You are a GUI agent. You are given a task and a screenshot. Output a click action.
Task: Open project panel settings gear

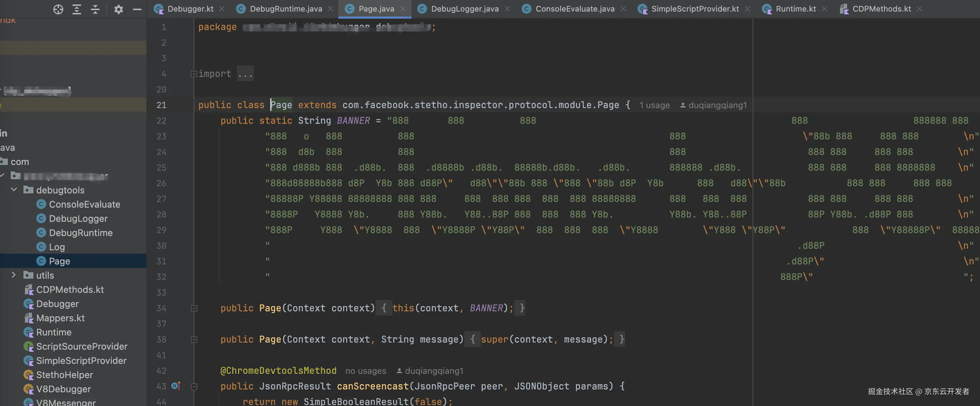[119, 9]
